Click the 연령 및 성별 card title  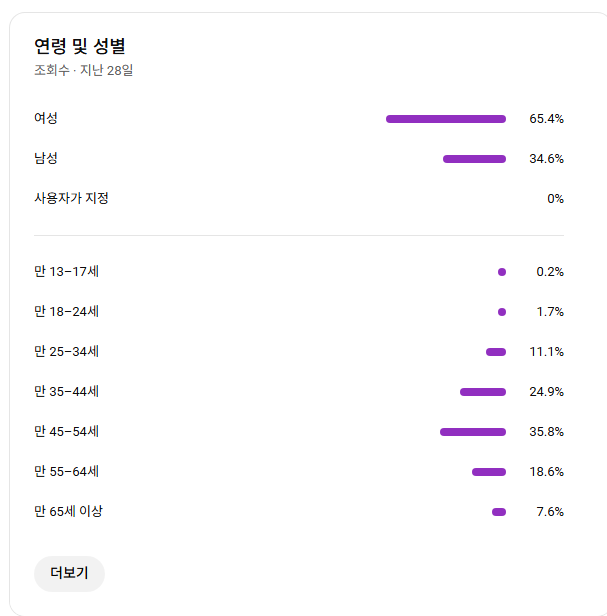(80, 46)
